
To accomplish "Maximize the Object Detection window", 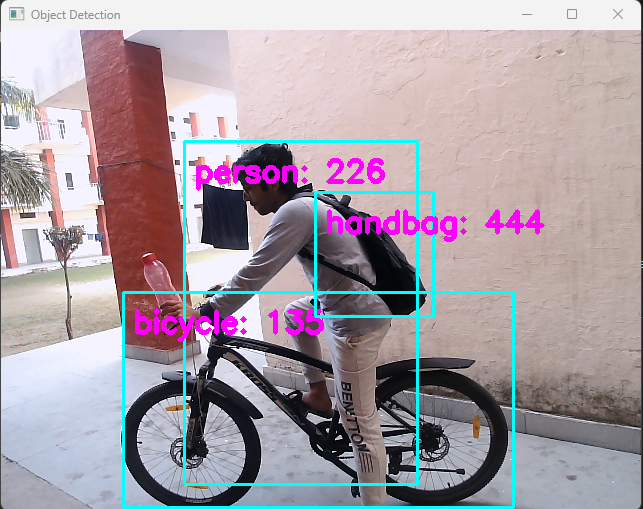I will click(572, 14).
